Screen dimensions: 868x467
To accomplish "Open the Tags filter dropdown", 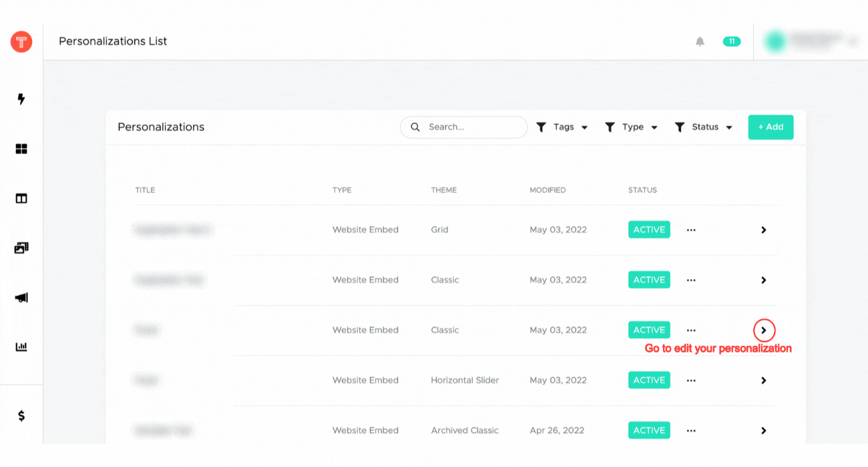I will pyautogui.click(x=562, y=127).
